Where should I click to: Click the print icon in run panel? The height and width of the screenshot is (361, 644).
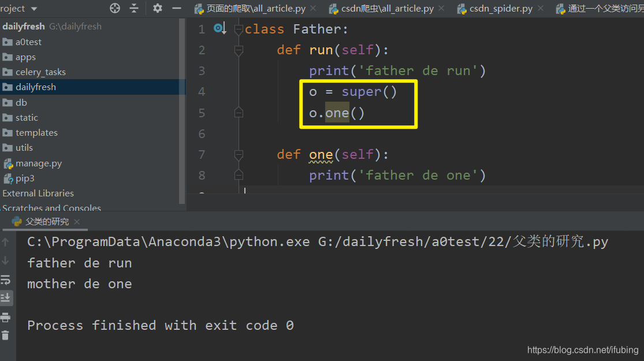(6, 317)
